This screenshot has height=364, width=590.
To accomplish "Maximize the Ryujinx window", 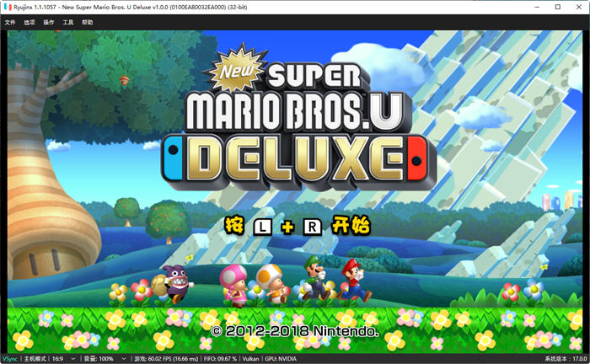I will click(558, 7).
